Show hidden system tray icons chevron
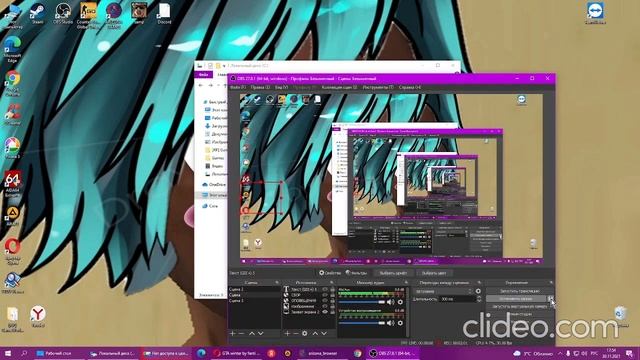Screen dimensions: 640x360 [560, 353]
